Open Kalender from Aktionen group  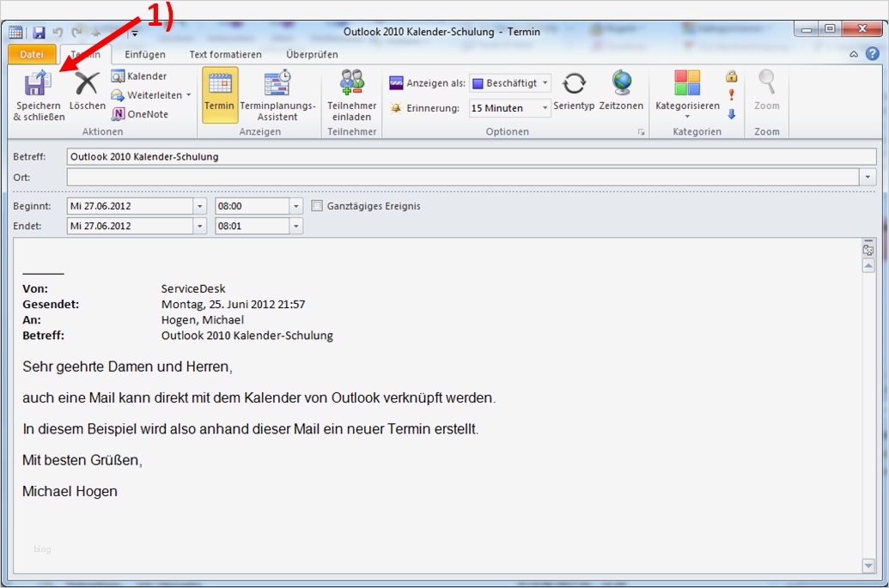(139, 76)
